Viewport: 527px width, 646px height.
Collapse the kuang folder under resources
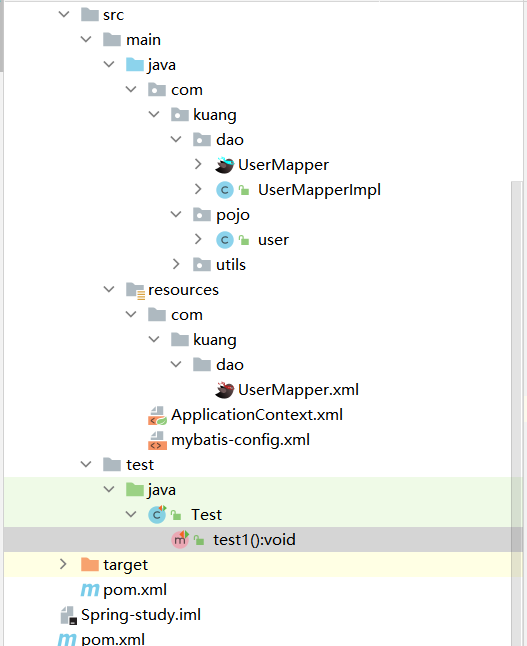coord(154,339)
